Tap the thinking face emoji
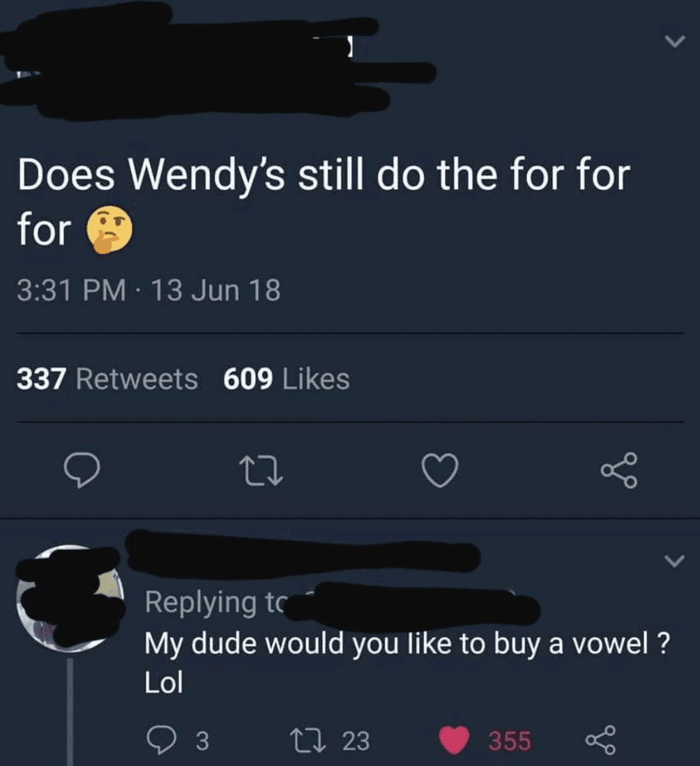Viewport: 700px width, 766px height. (109, 229)
